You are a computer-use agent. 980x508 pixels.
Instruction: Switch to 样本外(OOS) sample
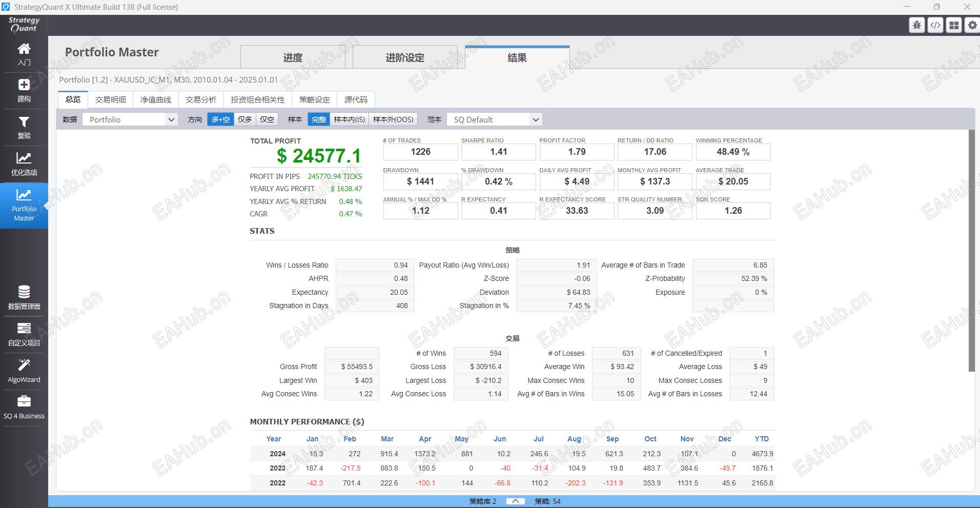(x=393, y=119)
